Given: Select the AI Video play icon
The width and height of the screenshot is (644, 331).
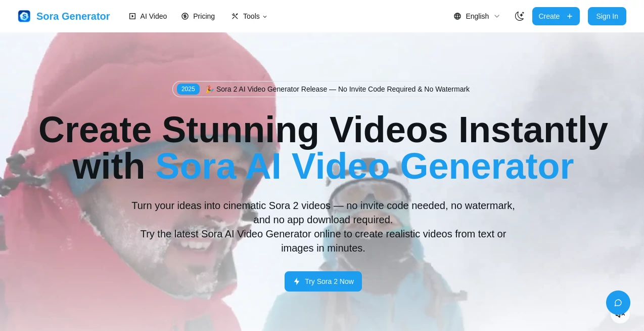Looking at the screenshot, I should point(132,16).
